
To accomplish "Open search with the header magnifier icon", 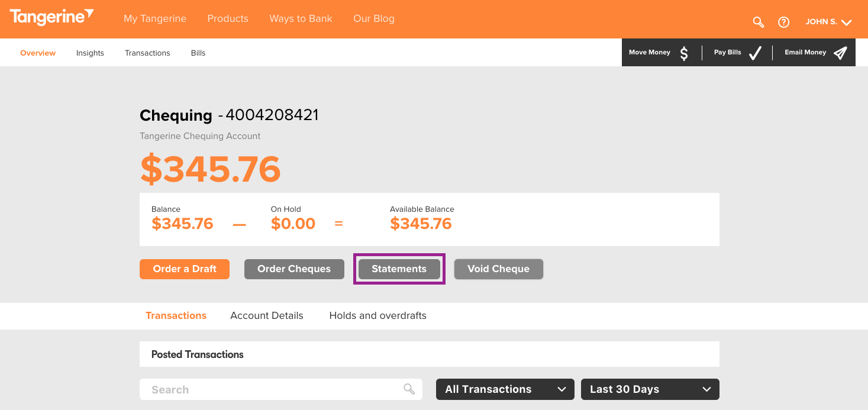I will 759,22.
